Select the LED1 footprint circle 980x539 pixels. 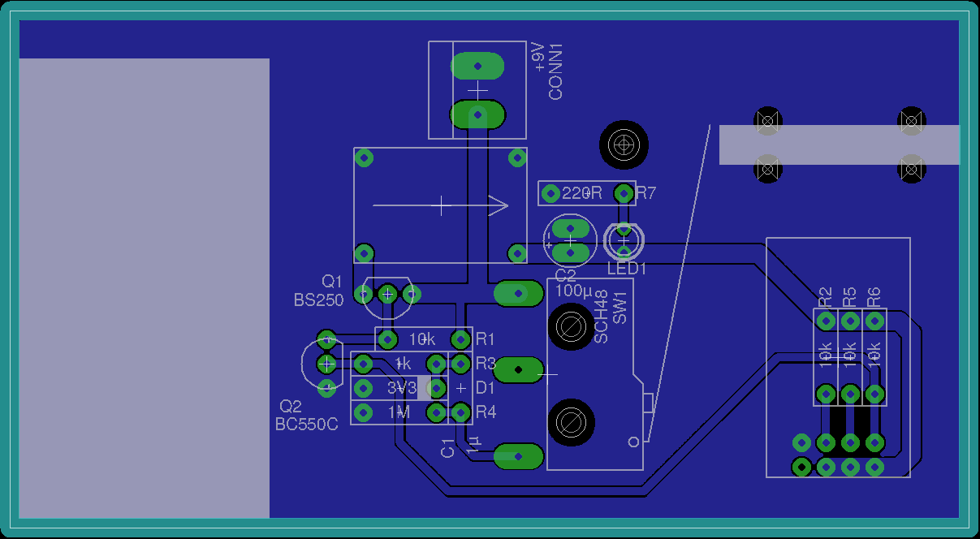tap(624, 239)
